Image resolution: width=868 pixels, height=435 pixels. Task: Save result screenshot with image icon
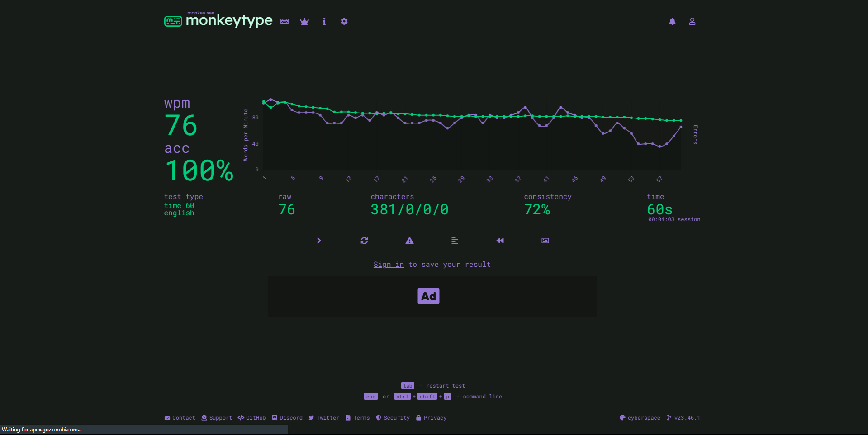[545, 241]
